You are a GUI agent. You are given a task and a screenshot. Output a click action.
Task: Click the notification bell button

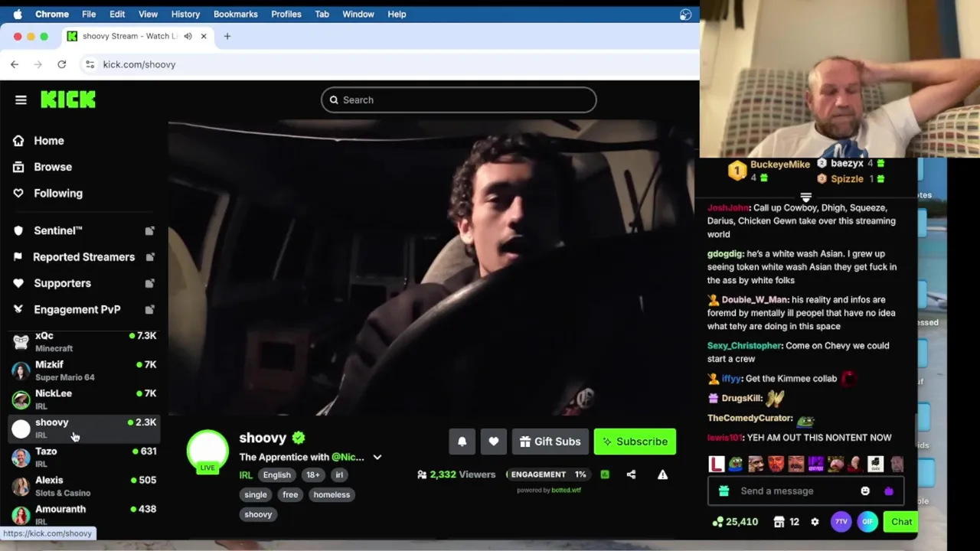point(462,442)
